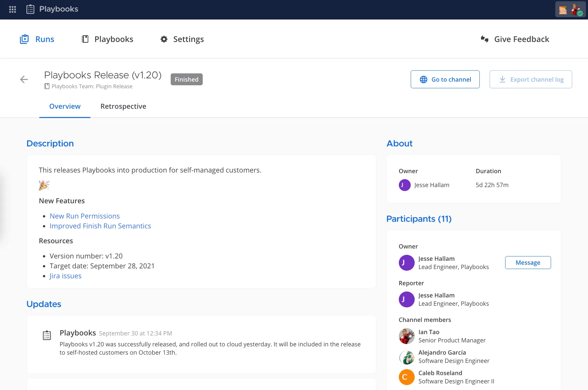Click Jesse Hallam's avatar in About section
This screenshot has width=588, height=390.
point(405,185)
